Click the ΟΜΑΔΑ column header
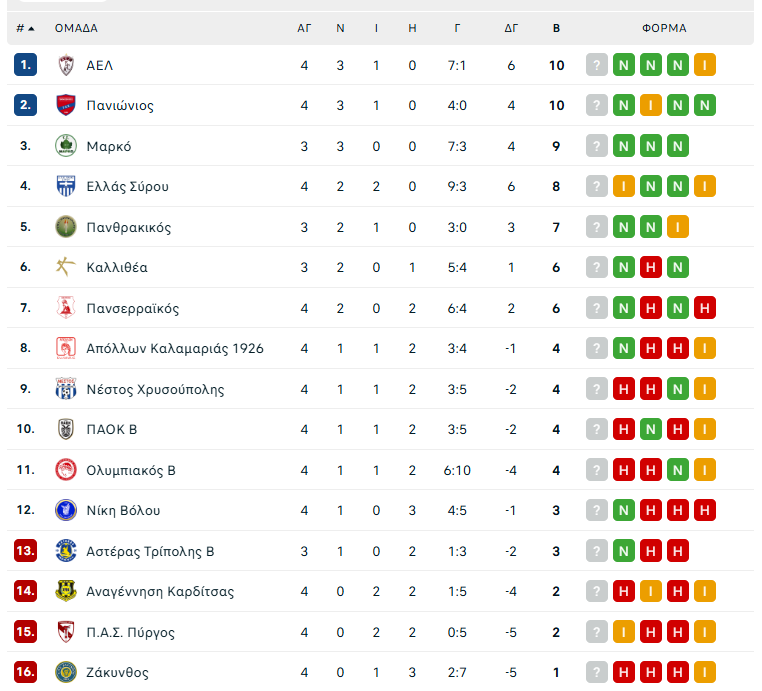The image size is (762, 691). click(76, 28)
